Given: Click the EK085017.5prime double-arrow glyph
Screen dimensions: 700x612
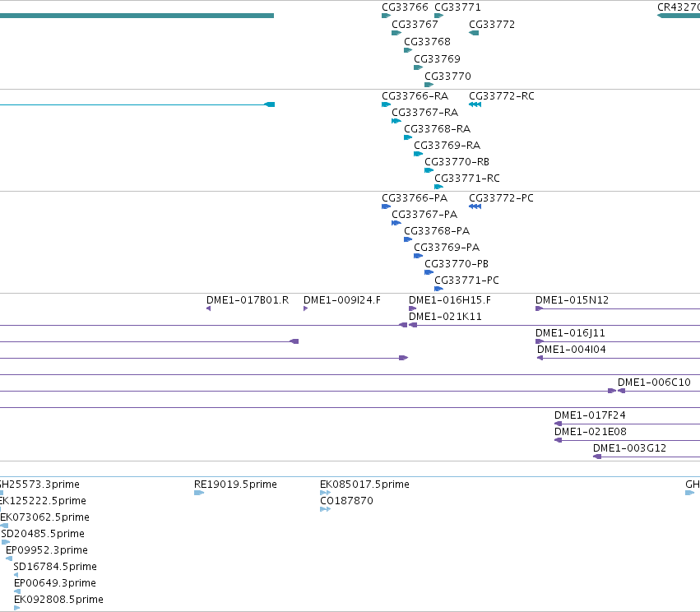Looking at the screenshot, I should pyautogui.click(x=326, y=493).
